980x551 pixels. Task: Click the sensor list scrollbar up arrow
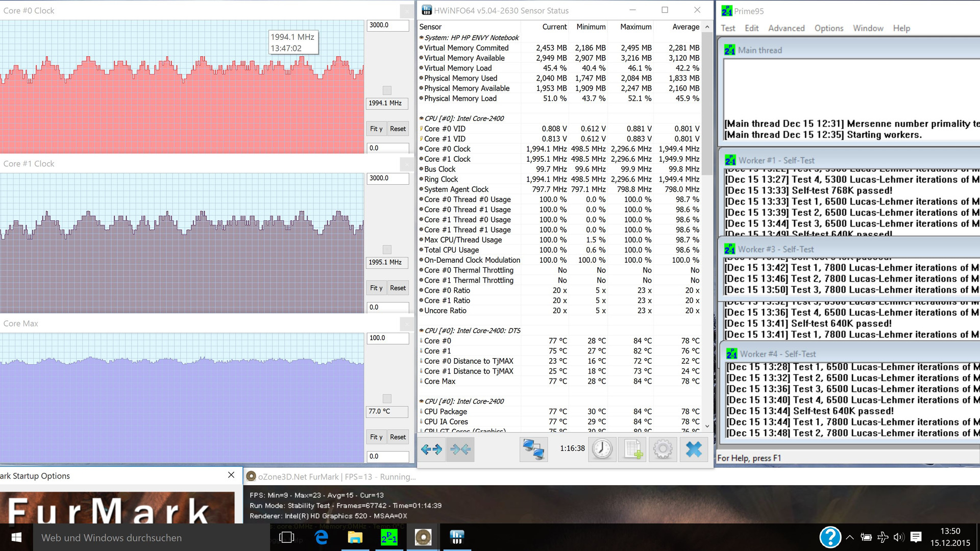tap(707, 27)
